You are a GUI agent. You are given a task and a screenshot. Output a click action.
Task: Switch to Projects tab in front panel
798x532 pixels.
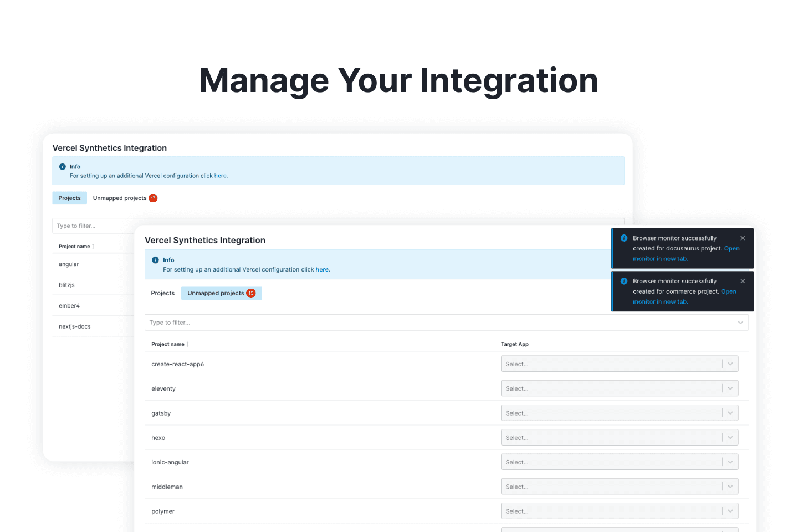[x=162, y=293]
